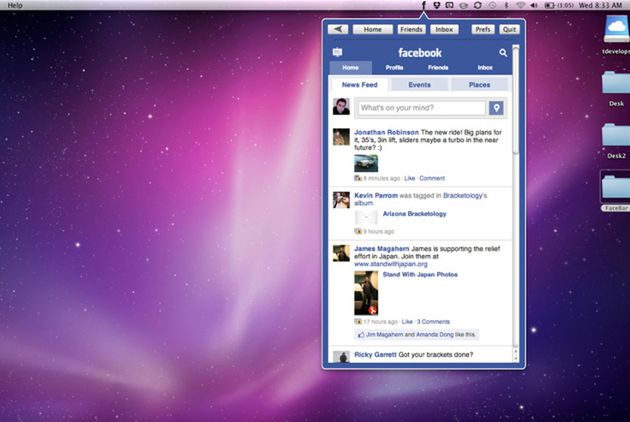The width and height of the screenshot is (630, 422).
Task: Click the Friends button in FaceBar toolbar
Action: coord(411,29)
